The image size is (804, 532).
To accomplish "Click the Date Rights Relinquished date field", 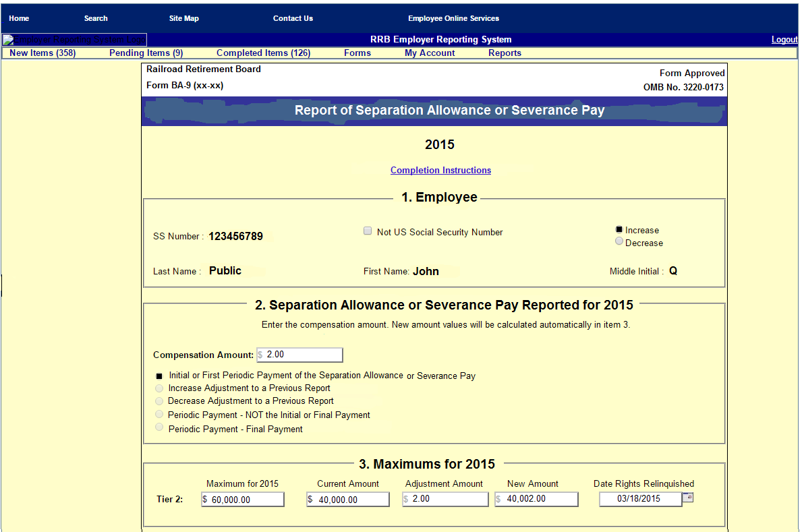I will pos(640,499).
